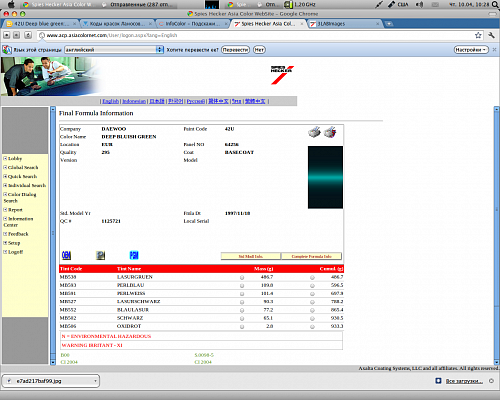The width and height of the screenshot is (500, 400).
Task: Switch to InfoColor tab
Action: [x=192, y=24]
